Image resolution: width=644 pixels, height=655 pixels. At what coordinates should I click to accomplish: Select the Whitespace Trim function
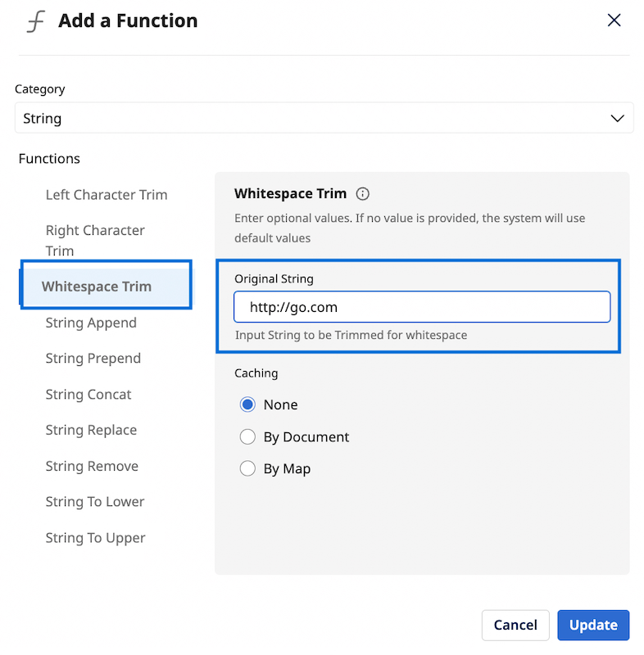pos(97,287)
